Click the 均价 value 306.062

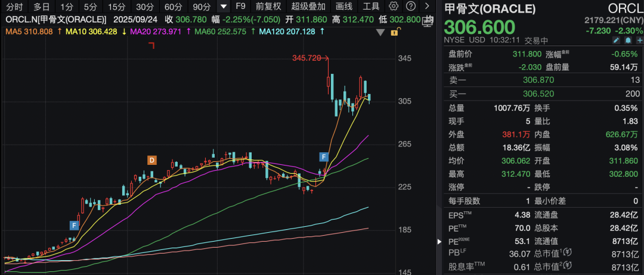tap(515, 161)
